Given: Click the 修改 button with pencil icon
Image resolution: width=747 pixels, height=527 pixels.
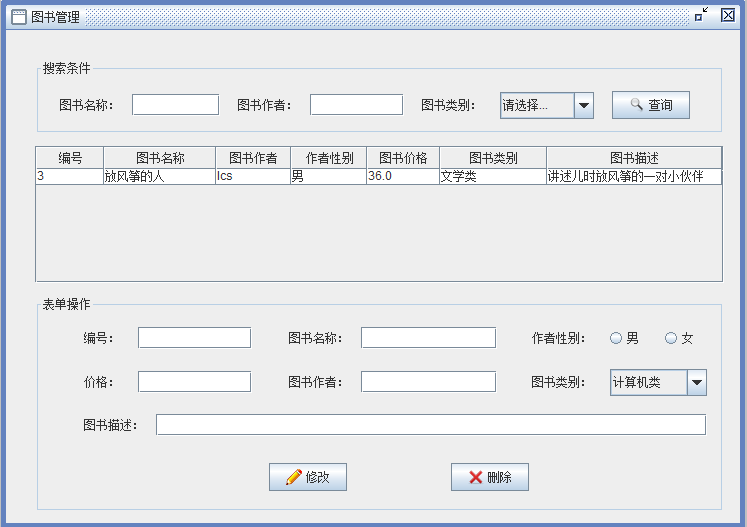Looking at the screenshot, I should 308,477.
